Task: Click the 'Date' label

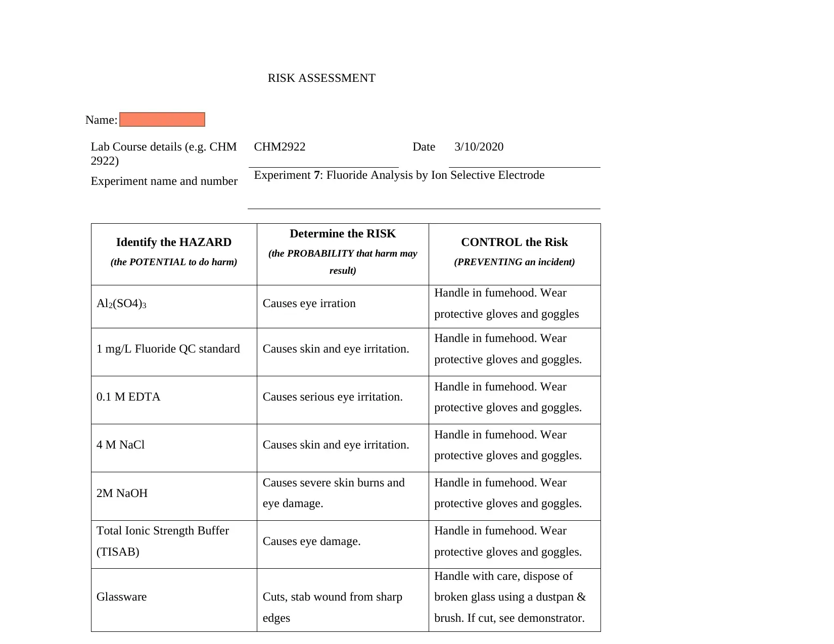Action: point(424,147)
